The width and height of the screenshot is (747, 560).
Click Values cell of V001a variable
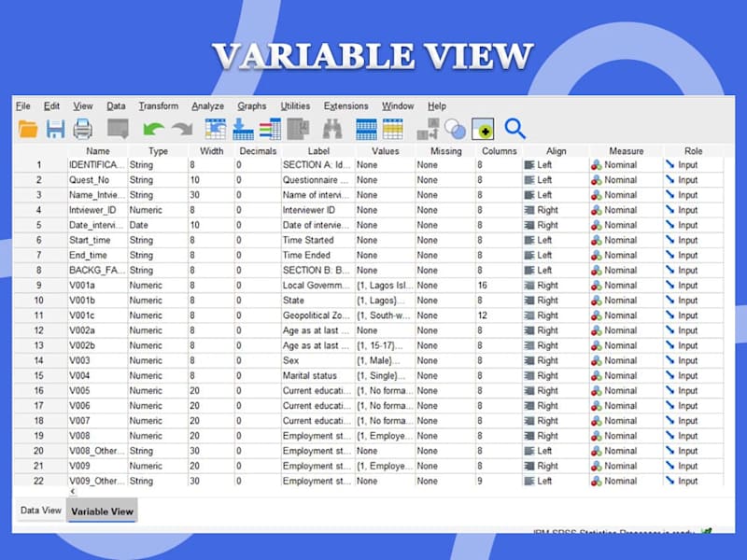click(385, 286)
